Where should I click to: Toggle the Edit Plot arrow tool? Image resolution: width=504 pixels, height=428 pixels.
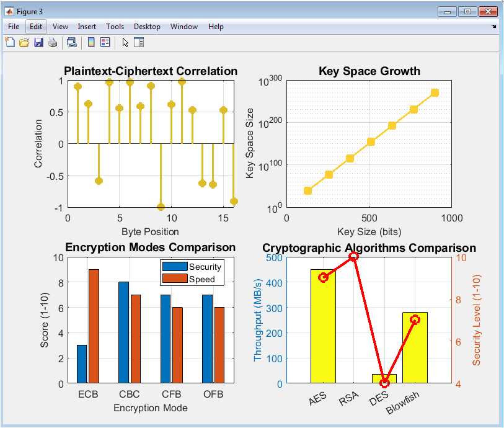pyautogui.click(x=125, y=42)
